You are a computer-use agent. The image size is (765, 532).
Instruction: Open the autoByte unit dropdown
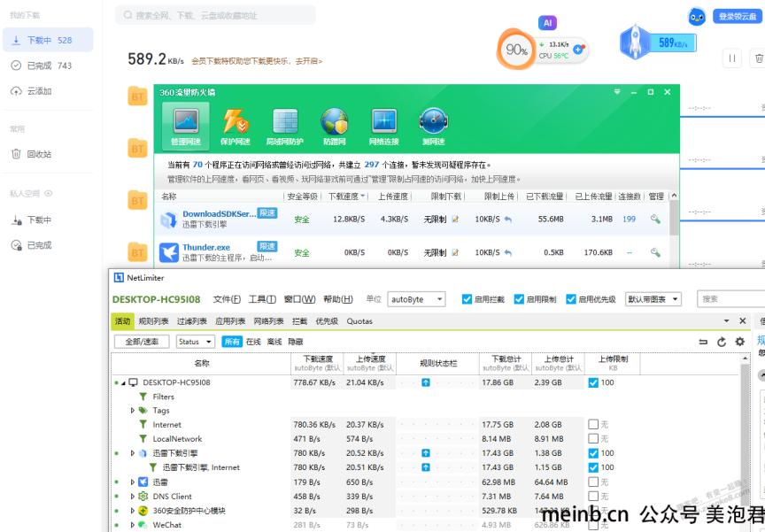(417, 299)
